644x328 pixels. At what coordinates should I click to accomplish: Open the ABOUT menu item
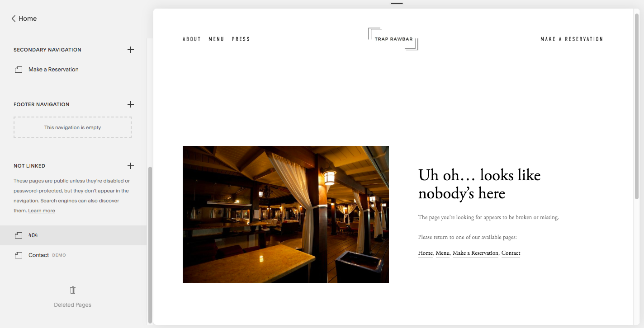coord(191,39)
